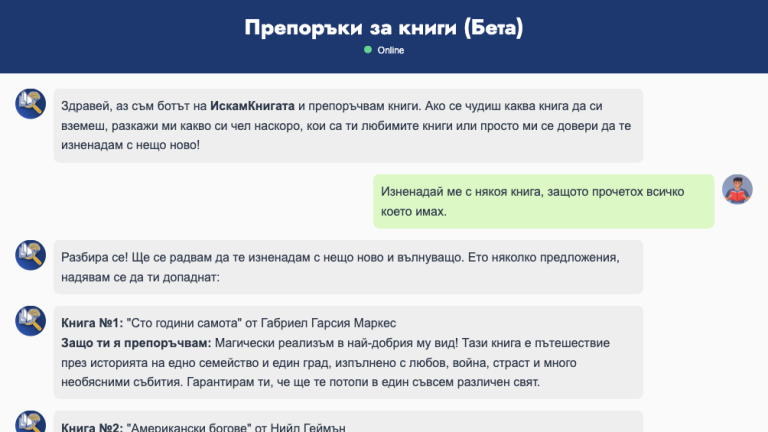Click the bot avatar beside the greeting message
The width and height of the screenshot is (768, 432).
[x=30, y=104]
